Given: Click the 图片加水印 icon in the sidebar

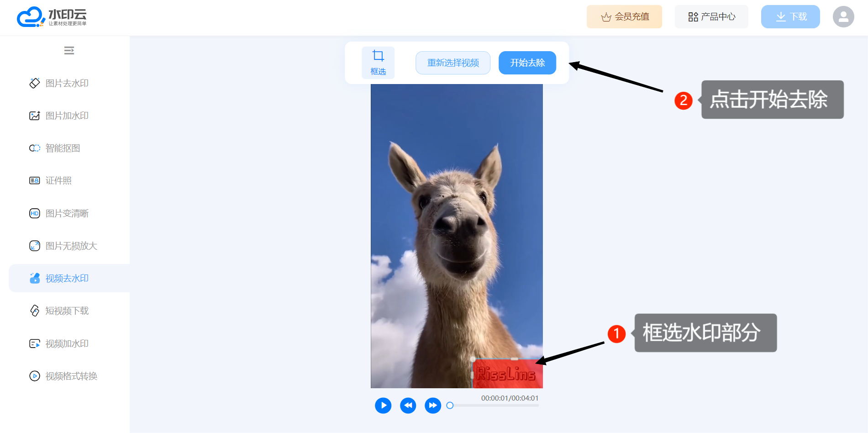Looking at the screenshot, I should point(35,116).
